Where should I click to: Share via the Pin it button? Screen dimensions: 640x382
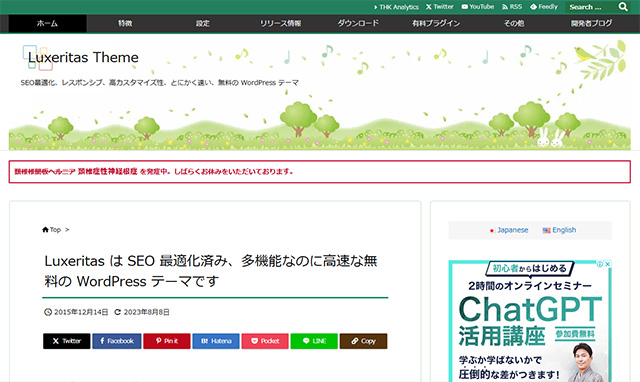pyautogui.click(x=167, y=341)
